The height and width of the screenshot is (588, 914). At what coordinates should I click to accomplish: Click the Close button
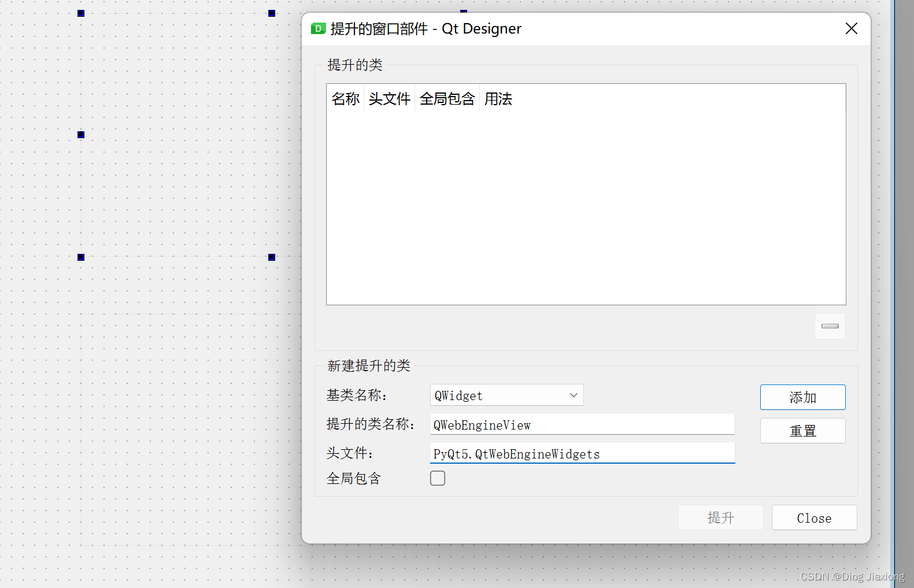[x=814, y=517]
